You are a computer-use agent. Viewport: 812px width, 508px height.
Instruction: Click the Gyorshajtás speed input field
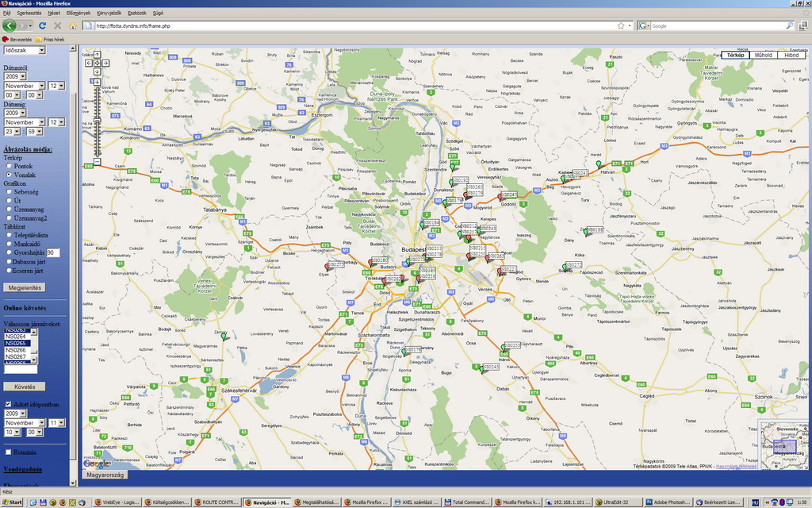pos(54,252)
